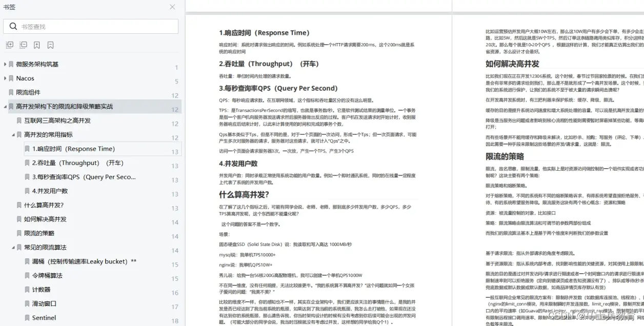Viewport: 644px width, 326px height.
Task: Click the expand-all bookmarks icon
Action: coord(9,45)
